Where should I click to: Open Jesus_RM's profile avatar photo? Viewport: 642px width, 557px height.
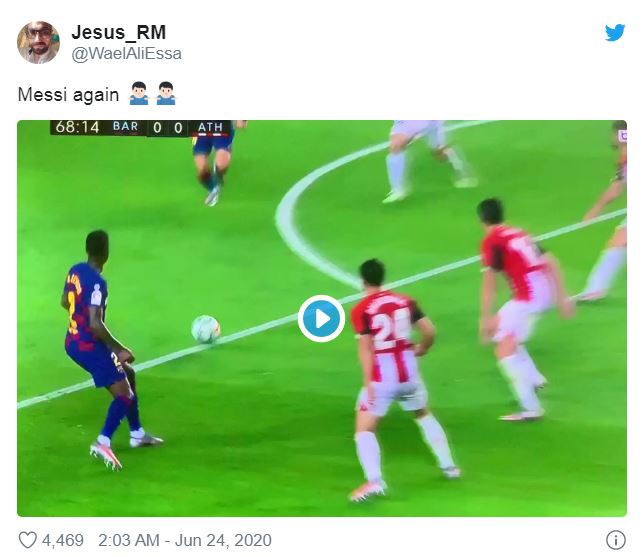(38, 43)
